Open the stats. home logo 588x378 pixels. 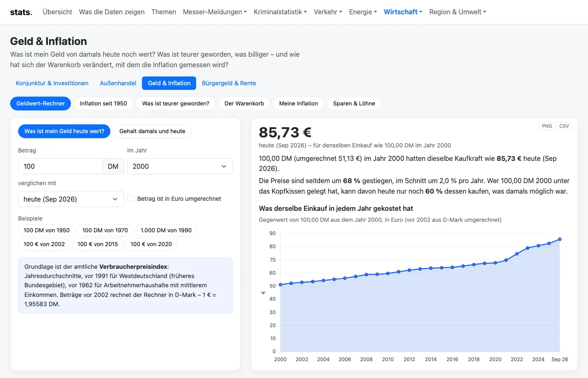point(21,12)
